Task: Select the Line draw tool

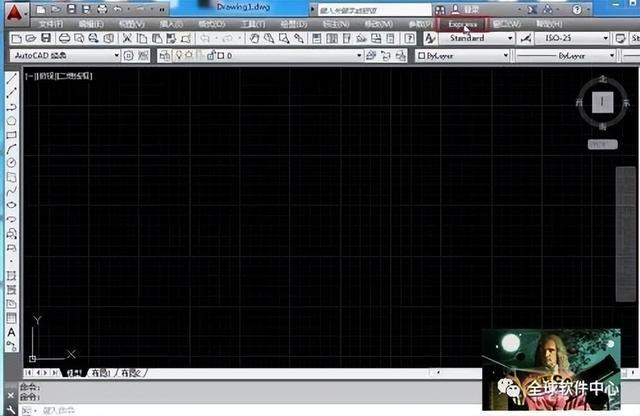Action: coord(11,78)
